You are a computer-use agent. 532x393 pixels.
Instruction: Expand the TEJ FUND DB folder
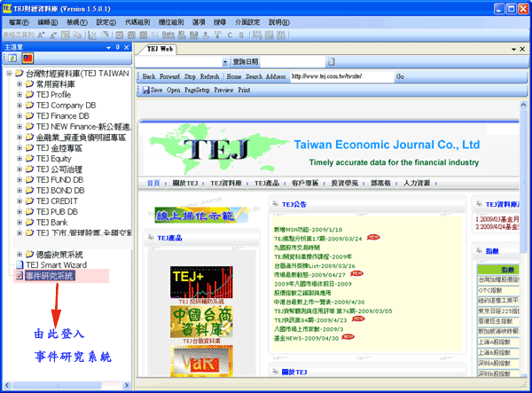point(20,179)
